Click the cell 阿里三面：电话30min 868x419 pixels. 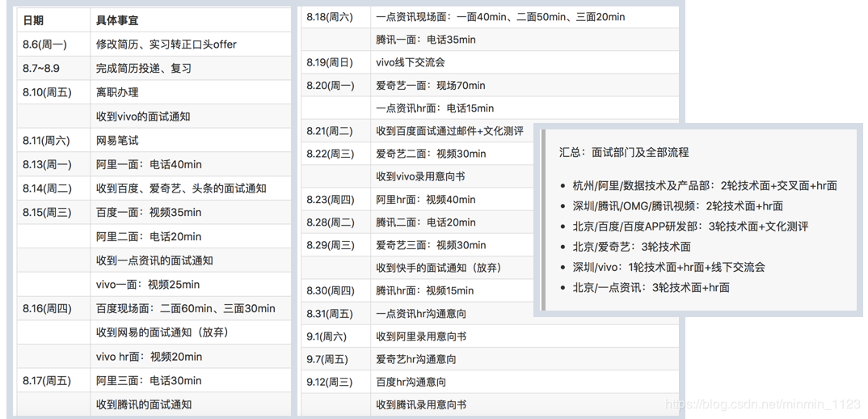pyautogui.click(x=191, y=380)
